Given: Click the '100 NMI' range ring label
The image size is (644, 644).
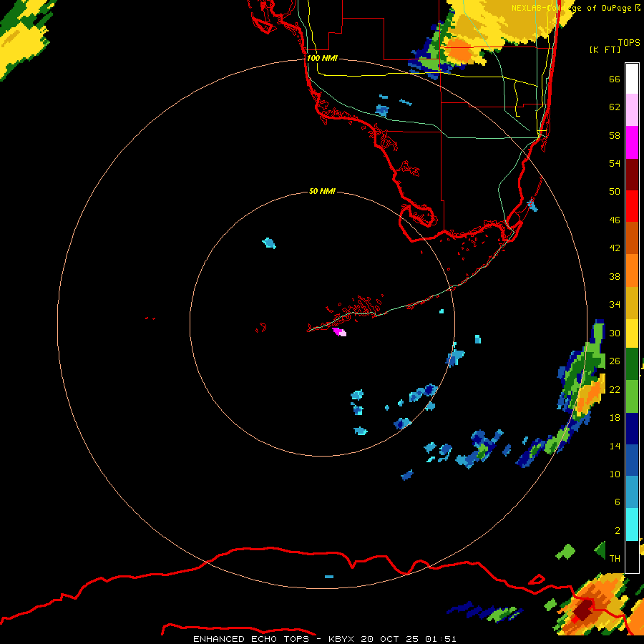Looking at the screenshot, I should [322, 58].
